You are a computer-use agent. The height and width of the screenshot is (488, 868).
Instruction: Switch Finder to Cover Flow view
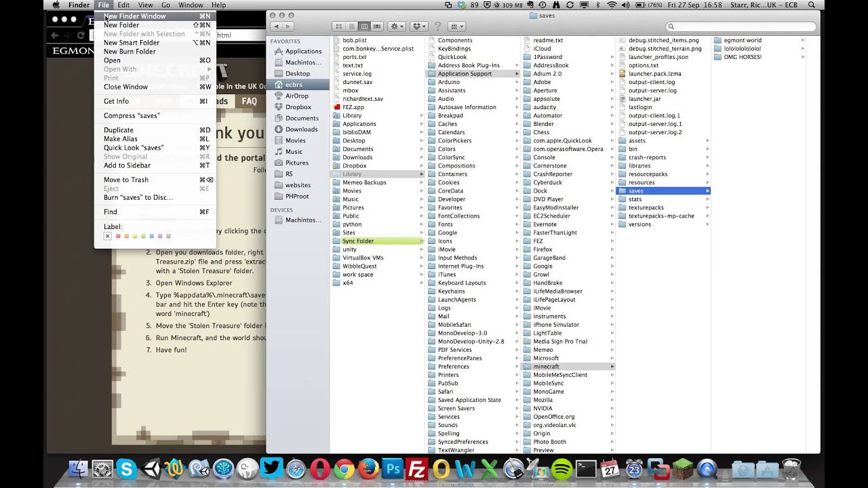pyautogui.click(x=378, y=26)
